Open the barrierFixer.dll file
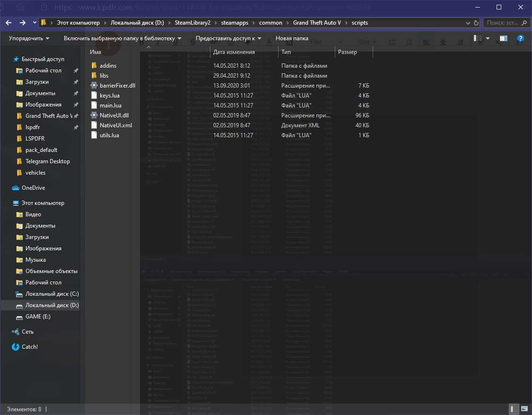This screenshot has width=532, height=415. click(x=117, y=86)
